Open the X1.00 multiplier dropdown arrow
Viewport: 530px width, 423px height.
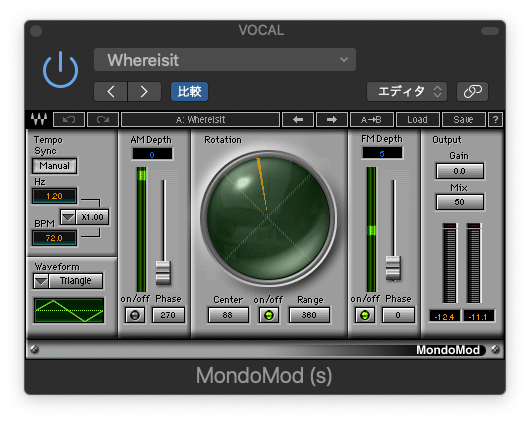[68, 217]
